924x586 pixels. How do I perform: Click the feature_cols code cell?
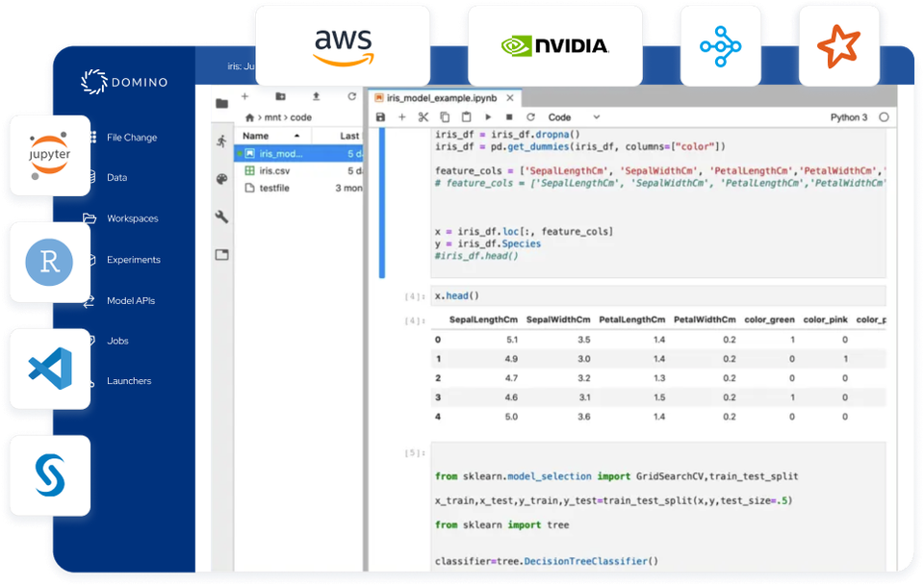658,203
